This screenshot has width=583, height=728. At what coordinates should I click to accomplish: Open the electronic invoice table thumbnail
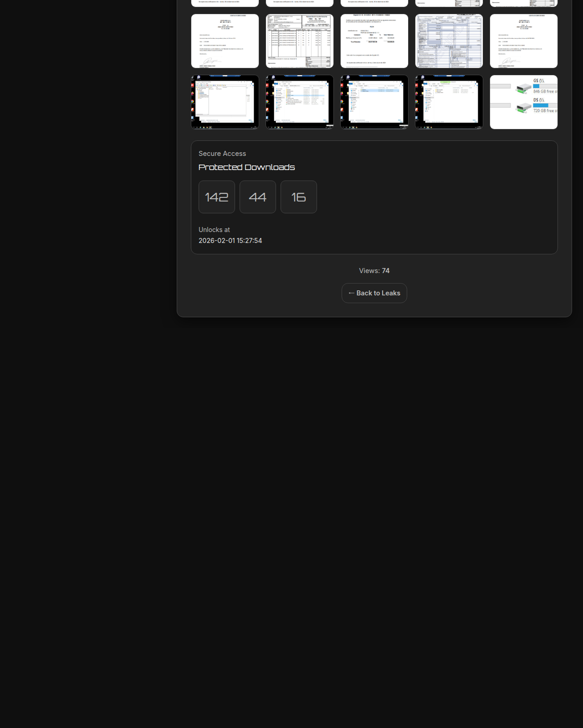point(300,41)
